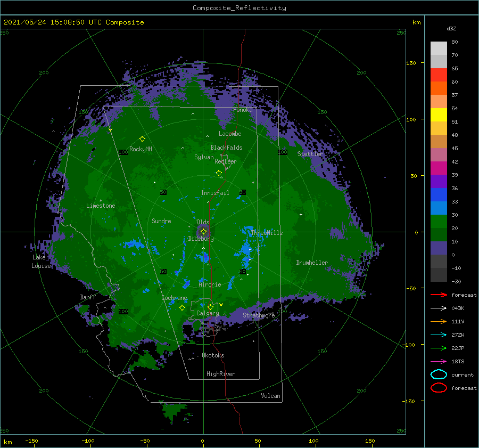
Task: Choose the purple 39 dBZ legend swatch
Action: pos(439,181)
